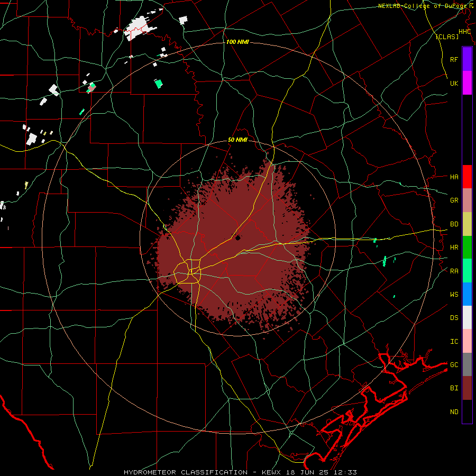Click the dark green HR legend swatch
Screen dimensions: 476x476
(467, 248)
